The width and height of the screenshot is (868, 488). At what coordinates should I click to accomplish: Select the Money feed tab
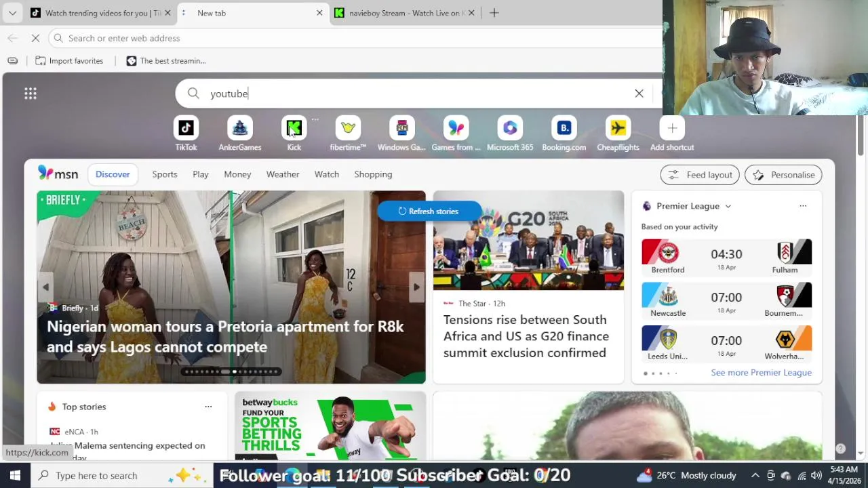coord(237,174)
